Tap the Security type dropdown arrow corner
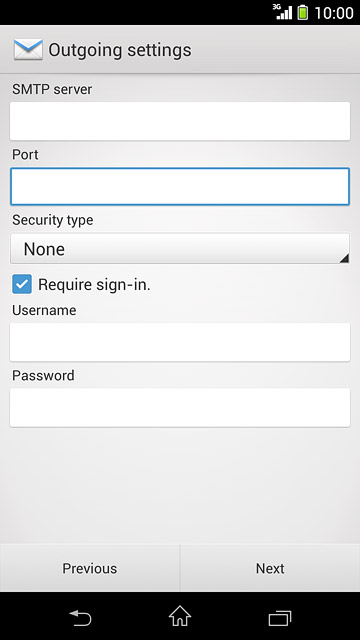Image resolution: width=360 pixels, height=640 pixels. coord(344,258)
